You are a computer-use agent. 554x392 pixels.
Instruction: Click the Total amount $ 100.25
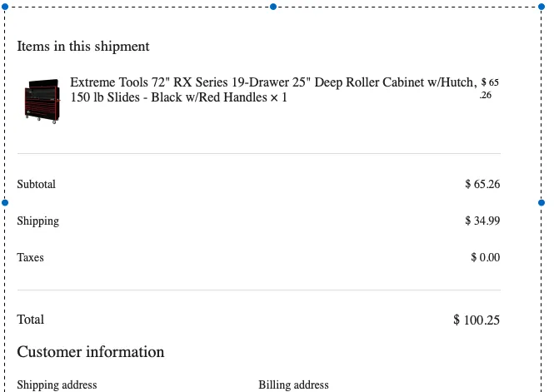click(x=477, y=320)
